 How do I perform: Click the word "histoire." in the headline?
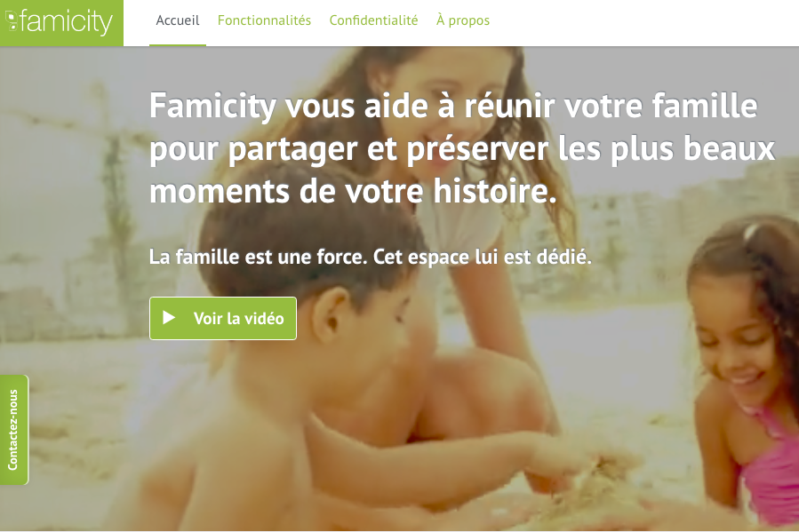pyautogui.click(x=495, y=191)
